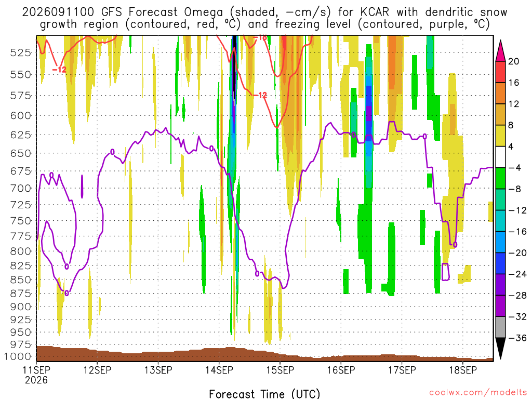Click the pink upward arrow atop colorbar
Screen dimensions: 532x399
[500, 50]
